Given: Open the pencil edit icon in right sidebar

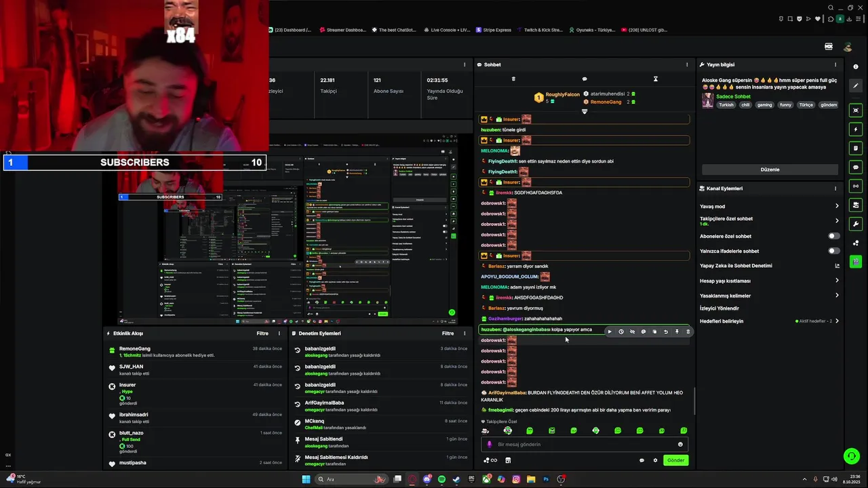Looking at the screenshot, I should click(856, 86).
